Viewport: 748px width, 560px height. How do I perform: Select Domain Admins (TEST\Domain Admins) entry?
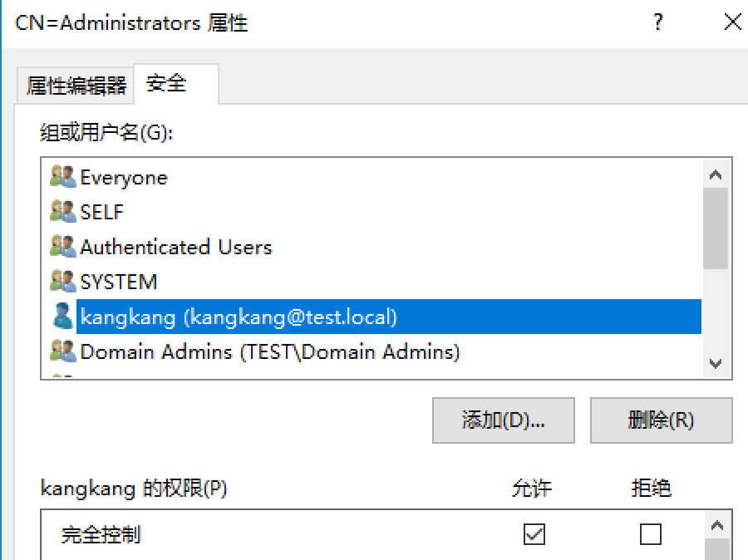[269, 351]
